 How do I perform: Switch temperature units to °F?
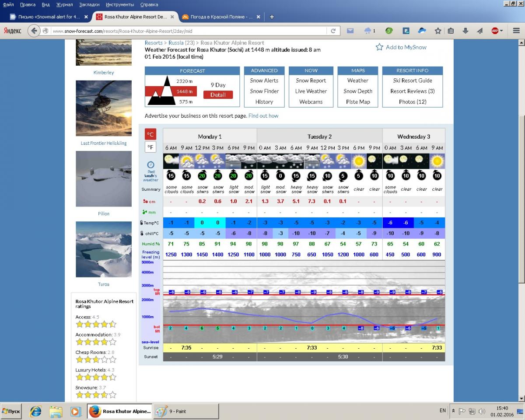coord(150,147)
